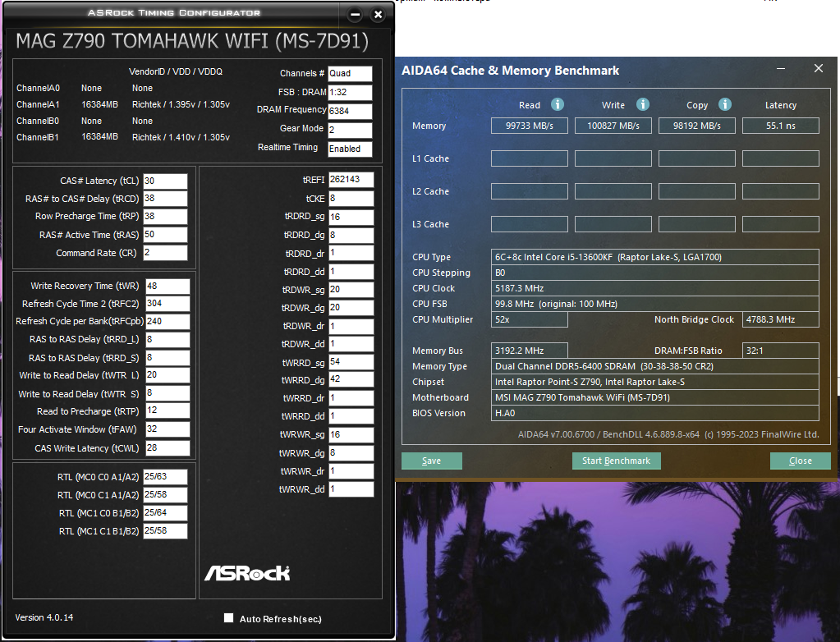The height and width of the screenshot is (642, 840).
Task: Click the ASRock logo
Action: pos(247,573)
